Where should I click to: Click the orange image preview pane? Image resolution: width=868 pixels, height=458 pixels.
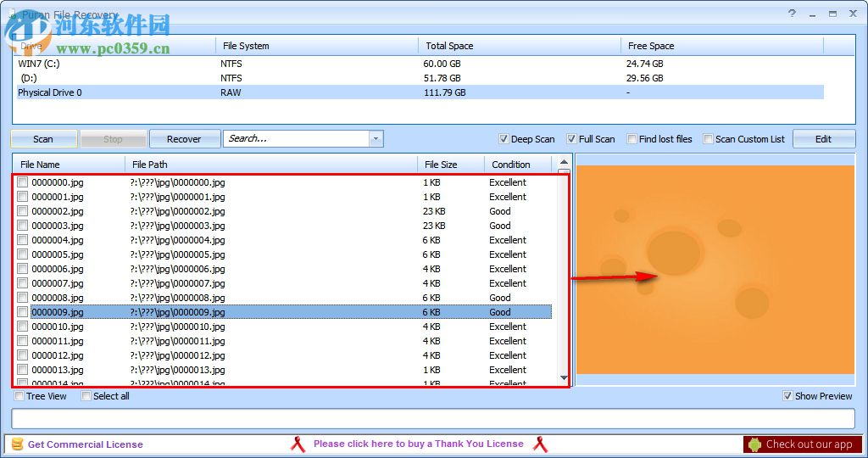coord(715,270)
